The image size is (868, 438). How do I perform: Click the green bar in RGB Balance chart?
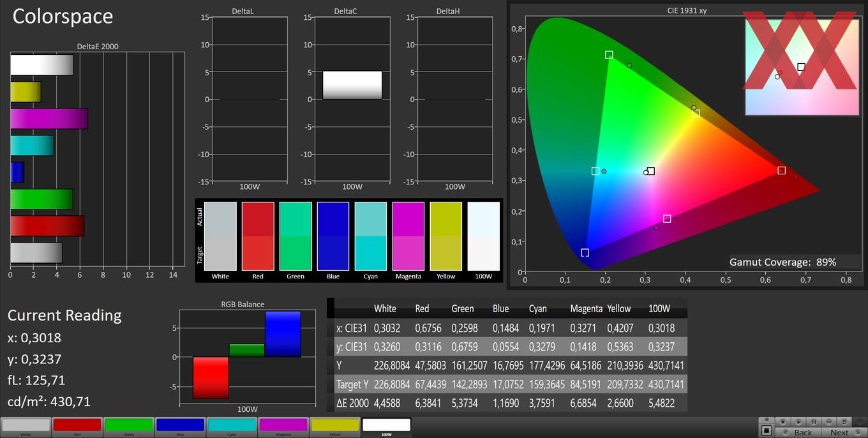point(246,350)
